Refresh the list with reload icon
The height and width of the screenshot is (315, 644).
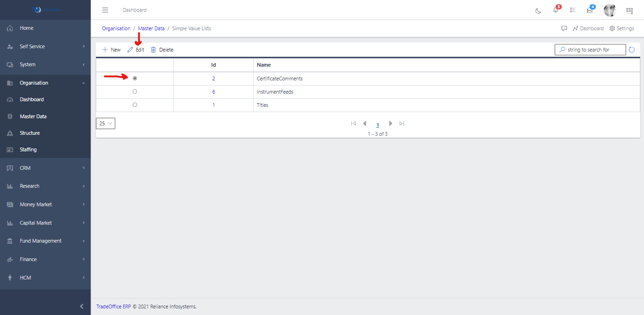(632, 50)
